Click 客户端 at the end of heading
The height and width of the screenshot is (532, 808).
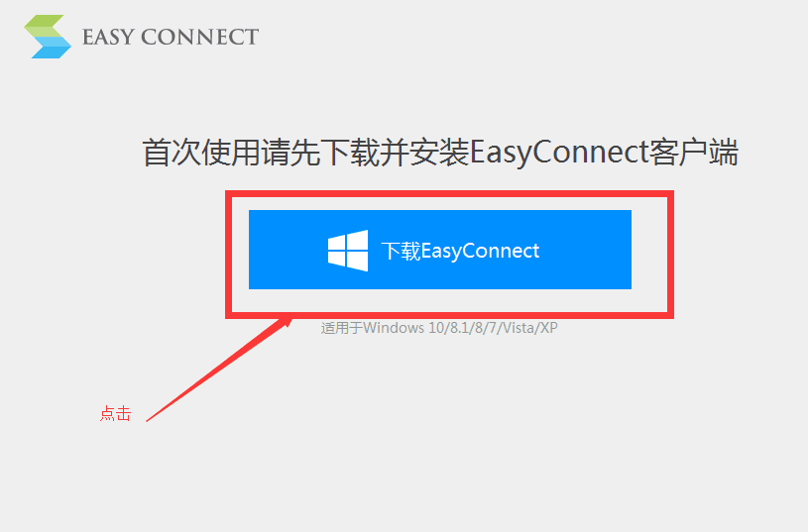[694, 153]
